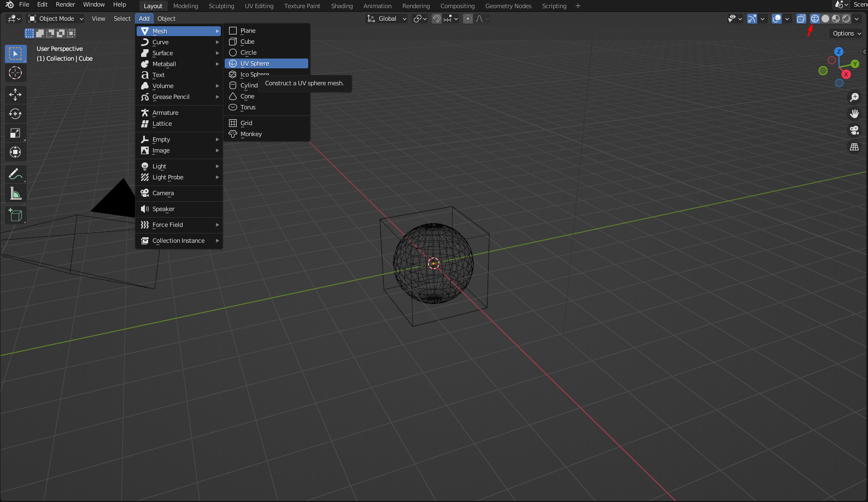The image size is (868, 502).
Task: Add a Monkey mesh
Action: pyautogui.click(x=267, y=134)
